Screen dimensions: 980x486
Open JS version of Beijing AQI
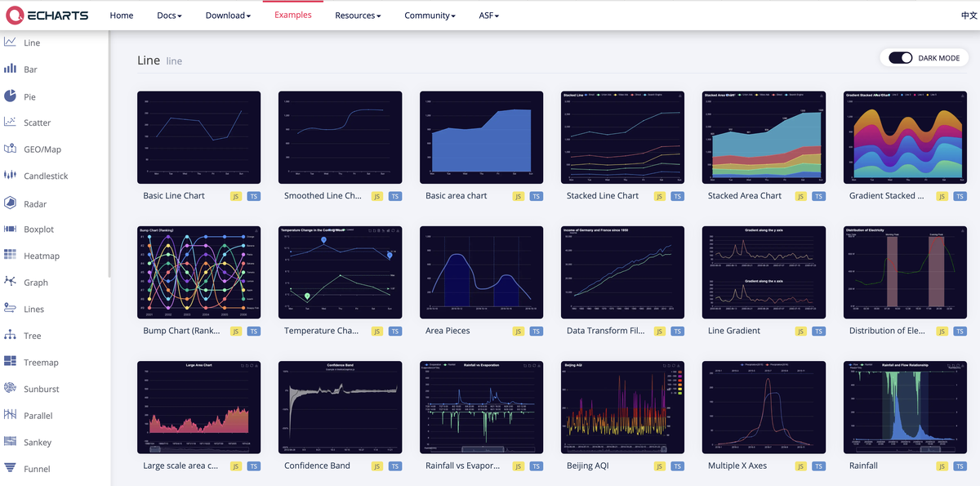point(660,466)
